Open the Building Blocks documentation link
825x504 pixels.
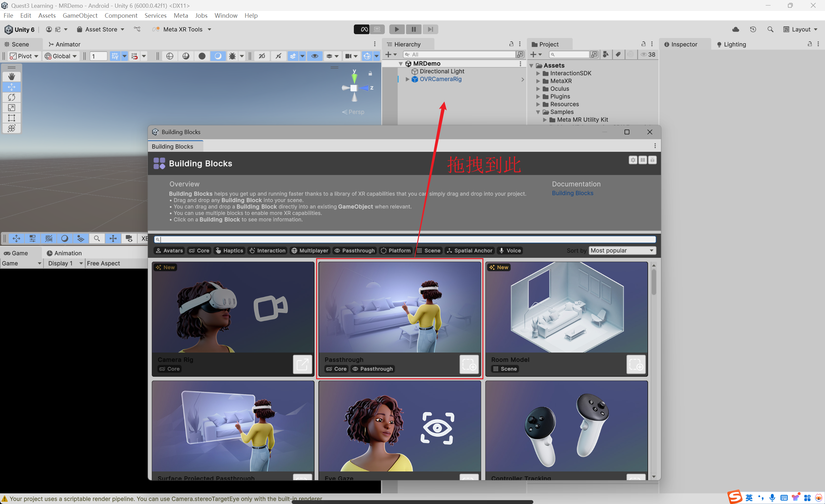point(572,193)
